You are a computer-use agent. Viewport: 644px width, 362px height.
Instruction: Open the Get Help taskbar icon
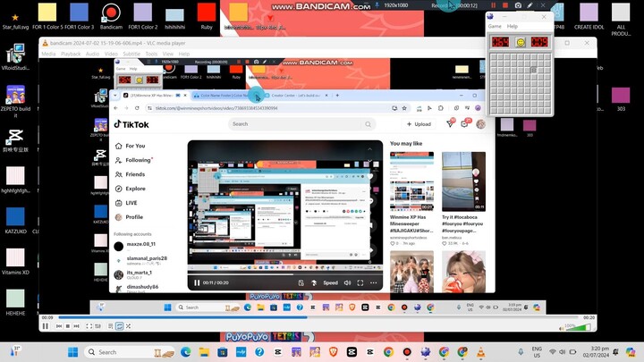click(259, 352)
